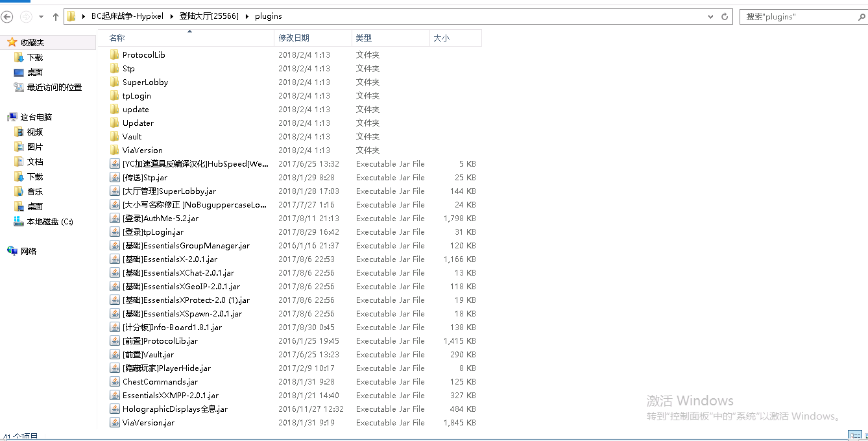Open 最近访问的位置 in sidebar
The width and height of the screenshot is (868, 441).
tap(54, 87)
